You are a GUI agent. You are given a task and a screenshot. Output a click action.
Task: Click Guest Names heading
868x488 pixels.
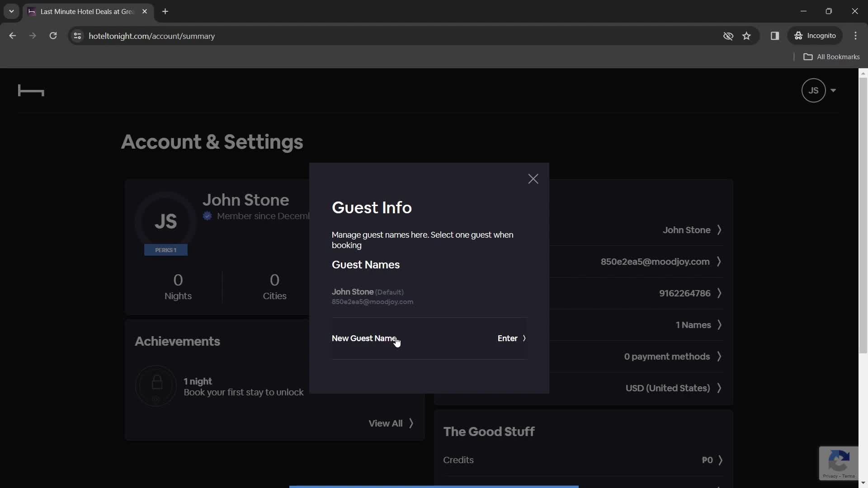[366, 265]
